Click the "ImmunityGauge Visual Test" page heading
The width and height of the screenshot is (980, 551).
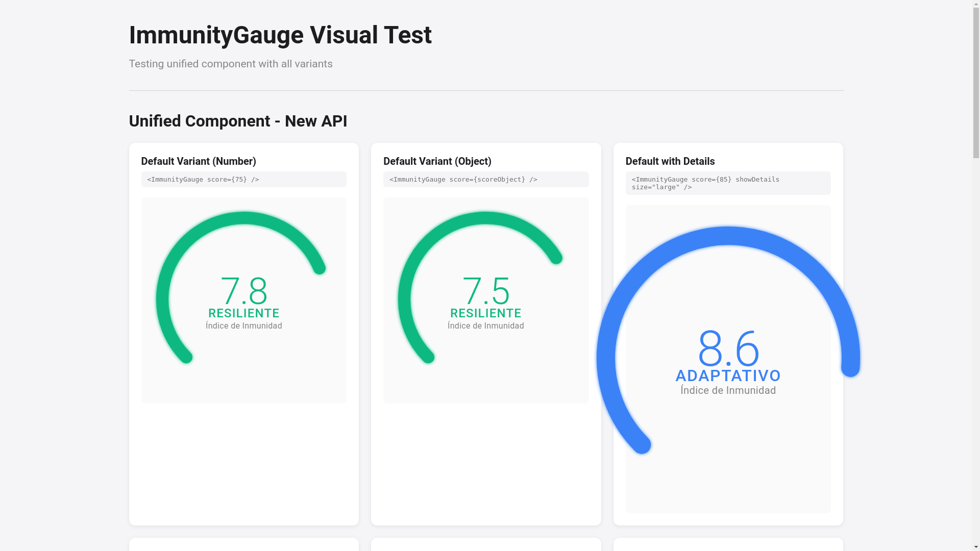coord(280,35)
